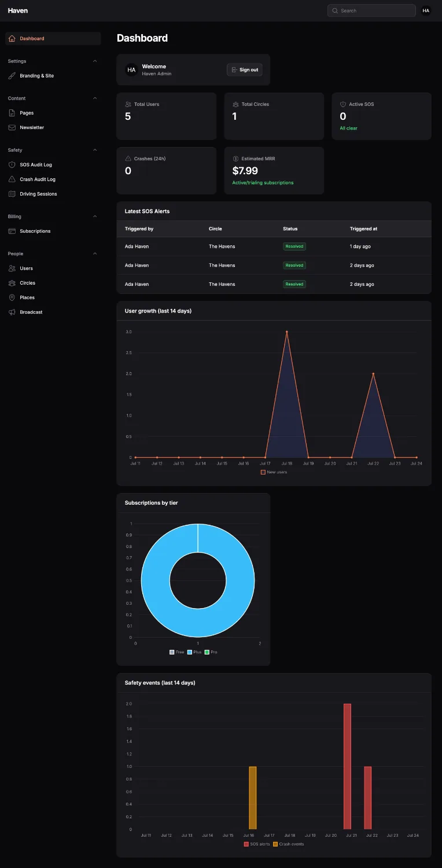Click the Jul 18 peak data point

[x=287, y=332]
